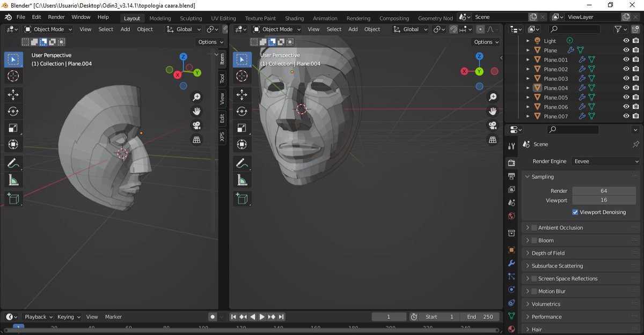Click Play animation button
644x335 pixels.
click(262, 317)
